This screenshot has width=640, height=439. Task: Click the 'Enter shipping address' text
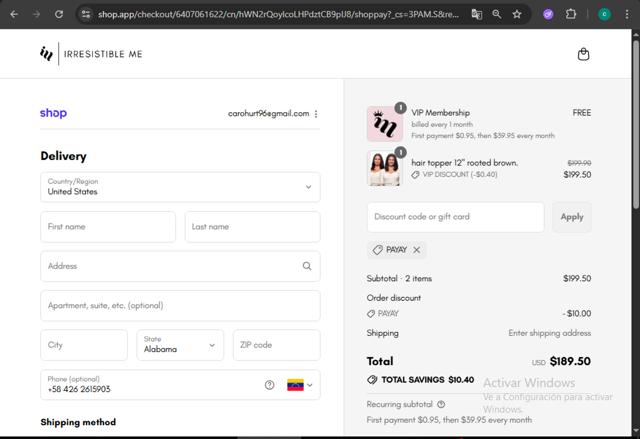pyautogui.click(x=549, y=333)
